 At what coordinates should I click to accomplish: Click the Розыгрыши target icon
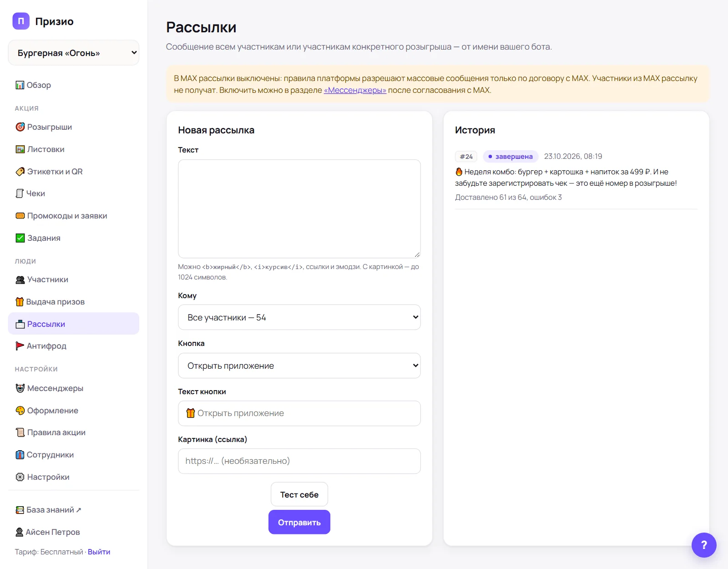[x=20, y=127]
